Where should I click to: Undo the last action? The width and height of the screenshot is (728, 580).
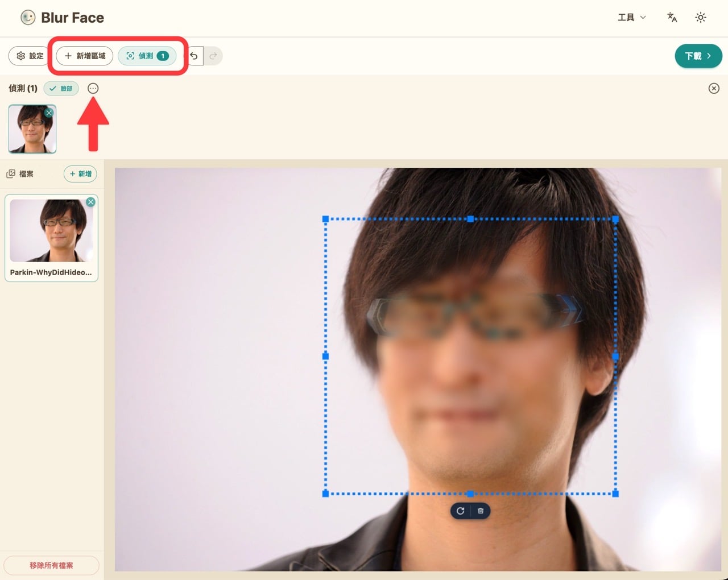[194, 56]
